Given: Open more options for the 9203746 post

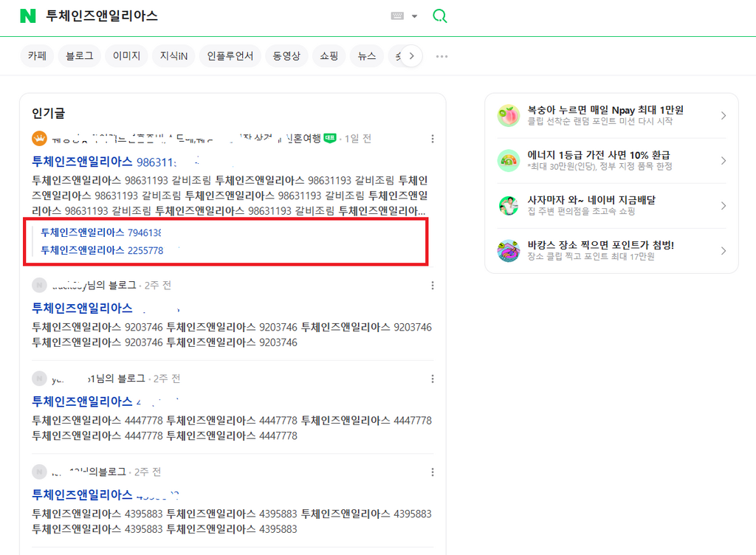Looking at the screenshot, I should (x=433, y=285).
